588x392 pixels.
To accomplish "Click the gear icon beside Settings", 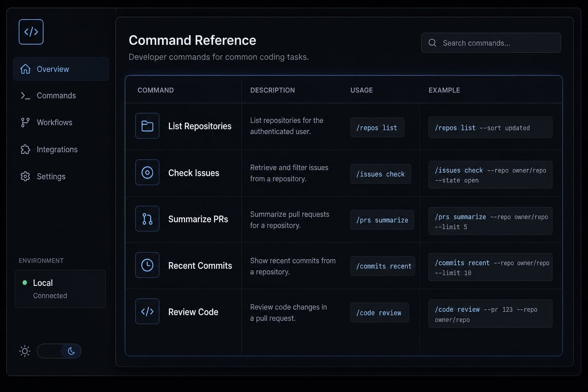I will coord(25,176).
